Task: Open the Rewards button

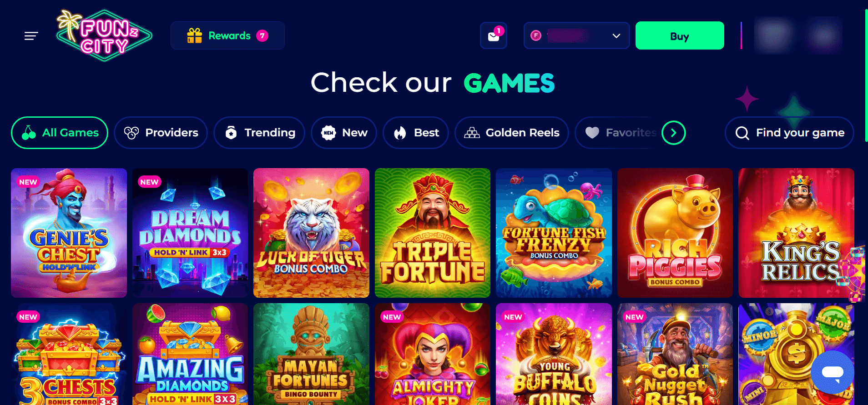Action: [x=227, y=35]
